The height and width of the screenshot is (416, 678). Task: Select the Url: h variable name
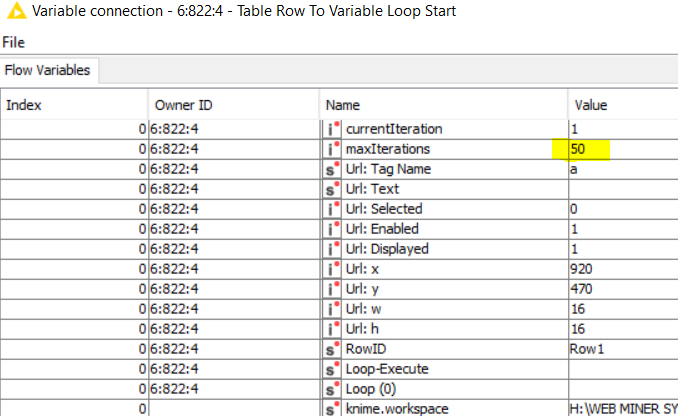[x=362, y=329]
